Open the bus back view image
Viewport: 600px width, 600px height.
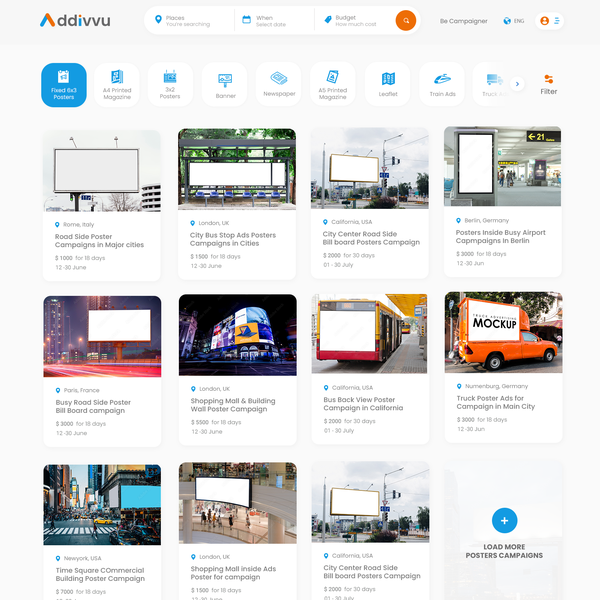369,334
